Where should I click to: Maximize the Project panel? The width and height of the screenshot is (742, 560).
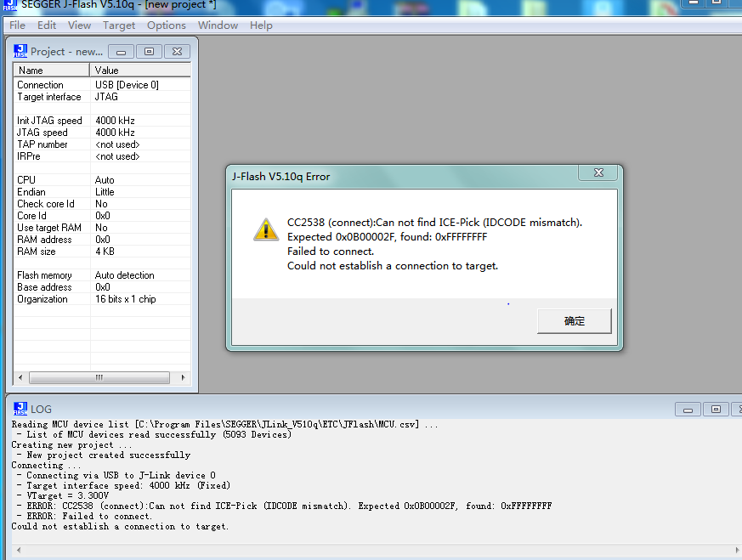coord(149,52)
